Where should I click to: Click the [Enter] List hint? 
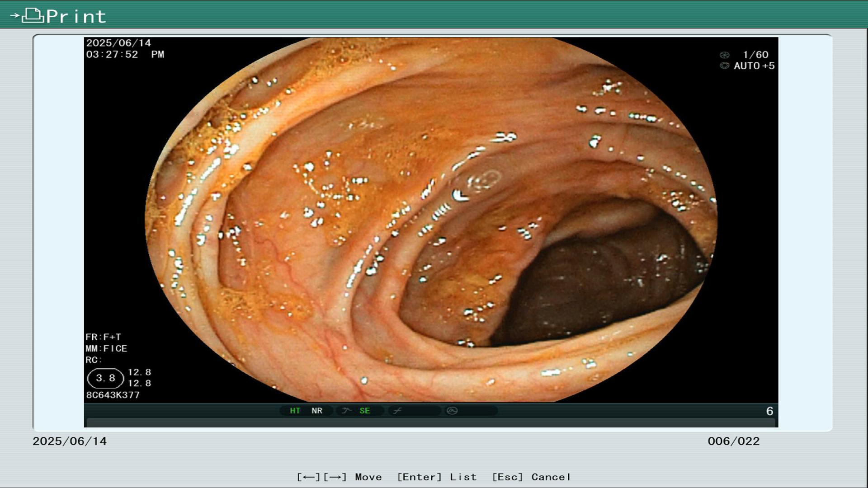[437, 477]
